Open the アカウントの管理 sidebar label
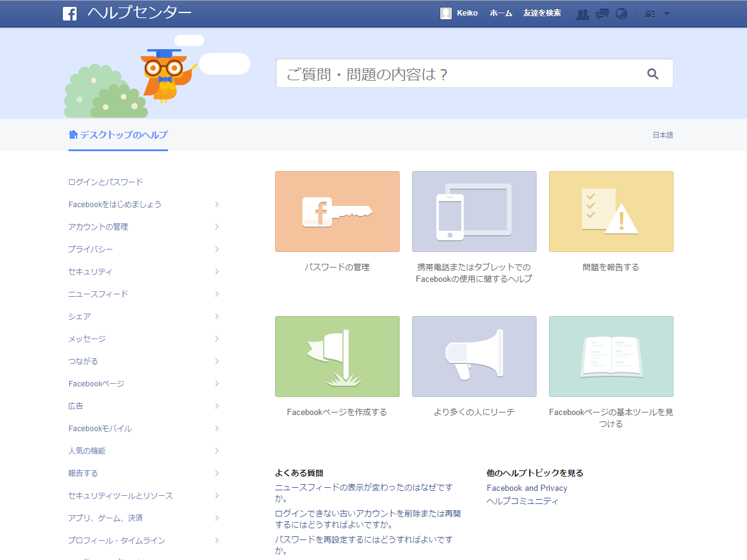 (98, 226)
